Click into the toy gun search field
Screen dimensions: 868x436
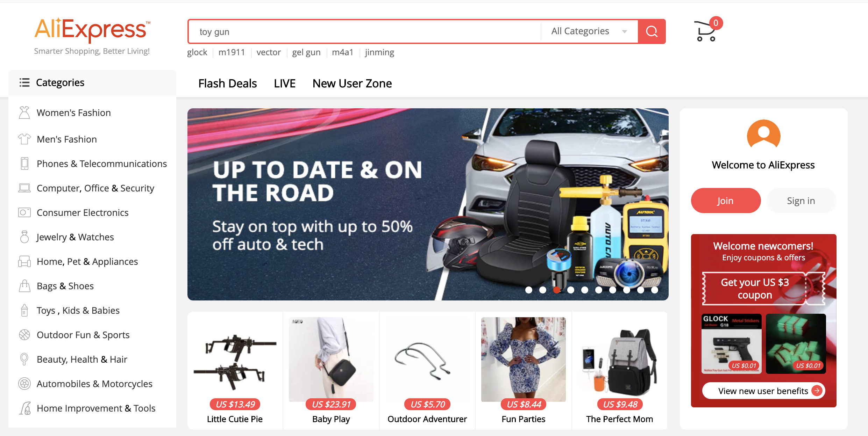click(x=365, y=31)
